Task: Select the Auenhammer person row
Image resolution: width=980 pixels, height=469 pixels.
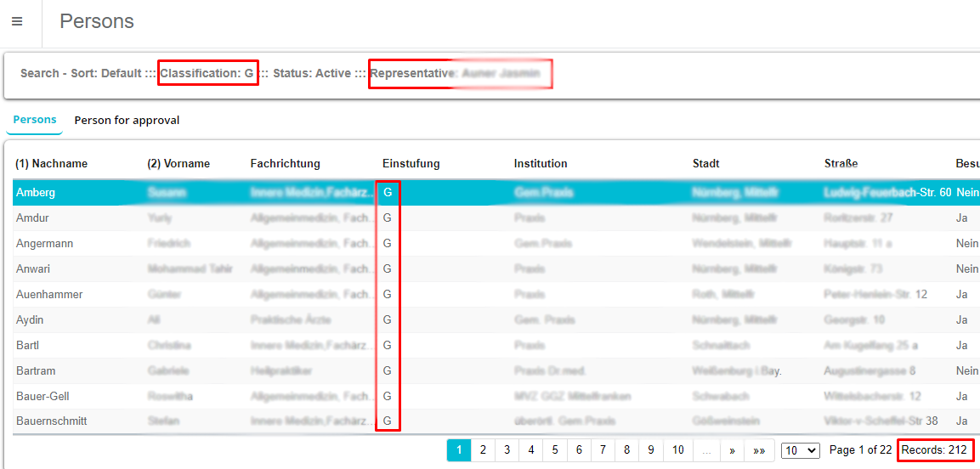Action: coord(49,295)
